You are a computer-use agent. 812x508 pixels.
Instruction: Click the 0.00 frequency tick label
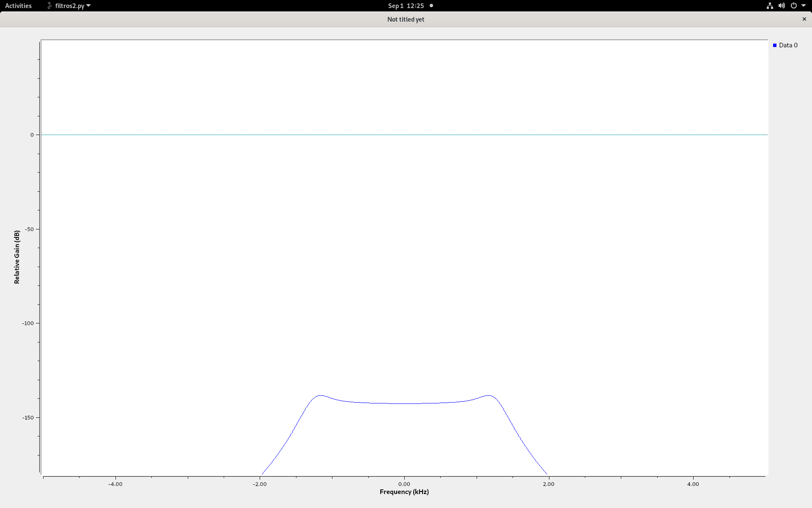click(x=404, y=484)
